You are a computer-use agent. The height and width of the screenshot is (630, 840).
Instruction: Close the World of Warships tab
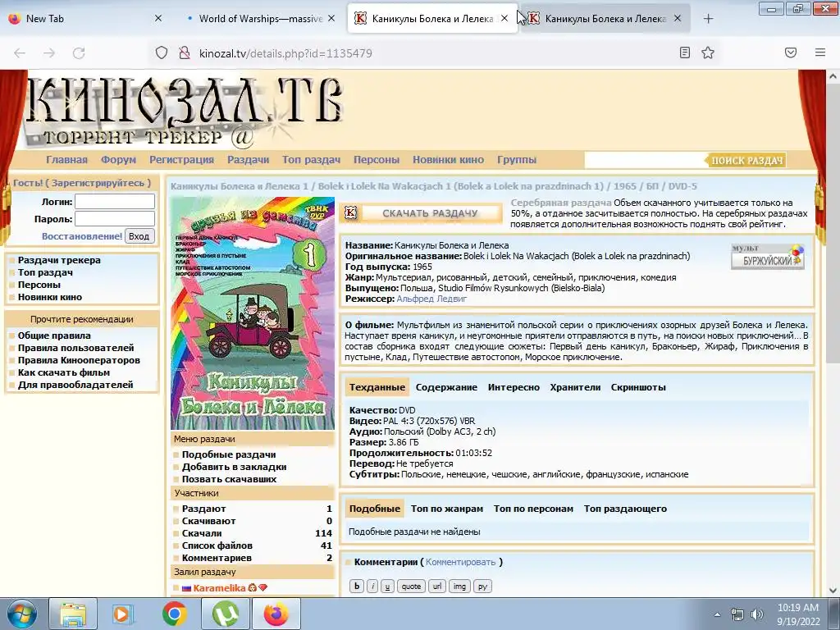click(331, 18)
